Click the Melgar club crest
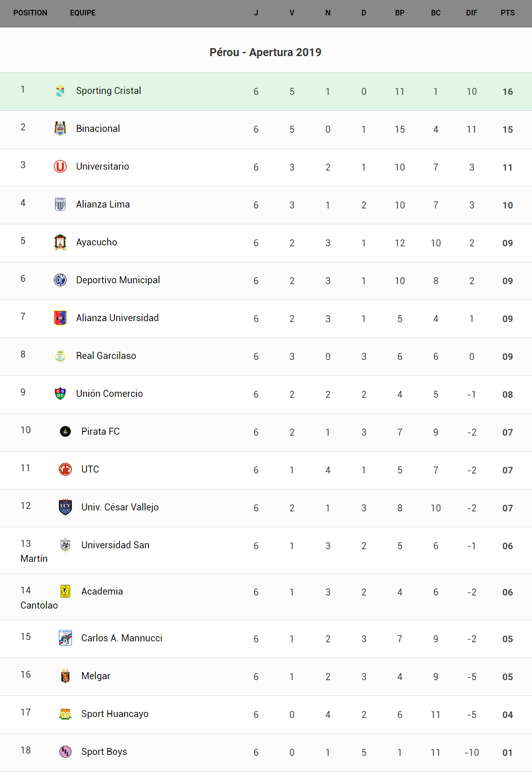Viewport: 532px width, 775px height. tap(65, 676)
